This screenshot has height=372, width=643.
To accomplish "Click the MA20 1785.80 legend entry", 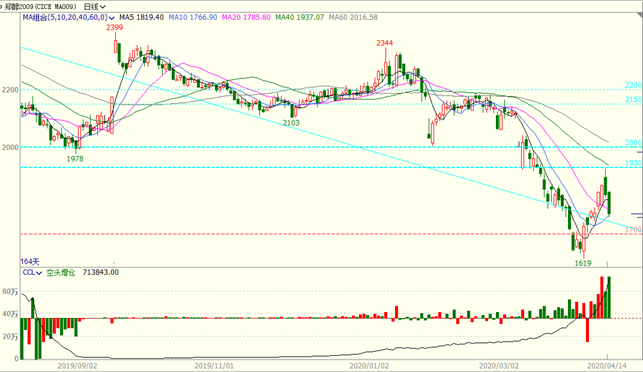I will point(246,17).
